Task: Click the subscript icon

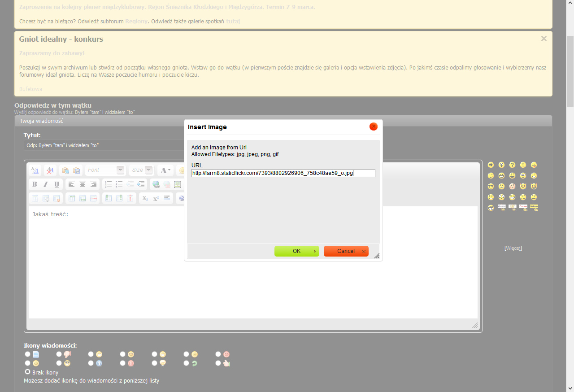Action: click(x=145, y=198)
